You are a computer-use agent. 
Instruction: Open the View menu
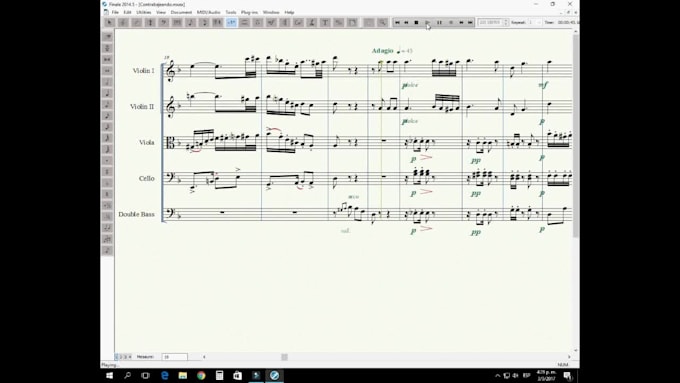click(161, 12)
